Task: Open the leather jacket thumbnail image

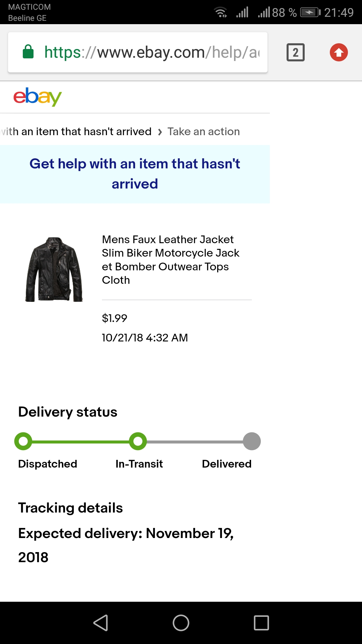Action: click(x=54, y=269)
